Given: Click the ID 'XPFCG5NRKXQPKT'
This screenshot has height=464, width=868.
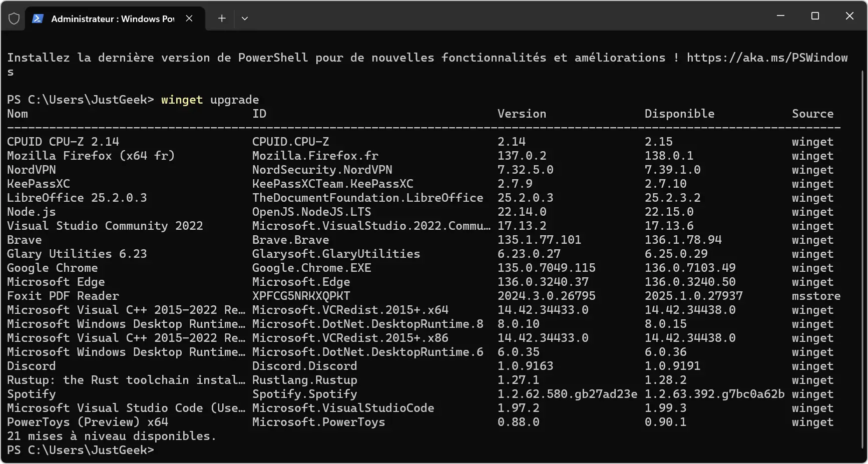Looking at the screenshot, I should click(x=301, y=296).
